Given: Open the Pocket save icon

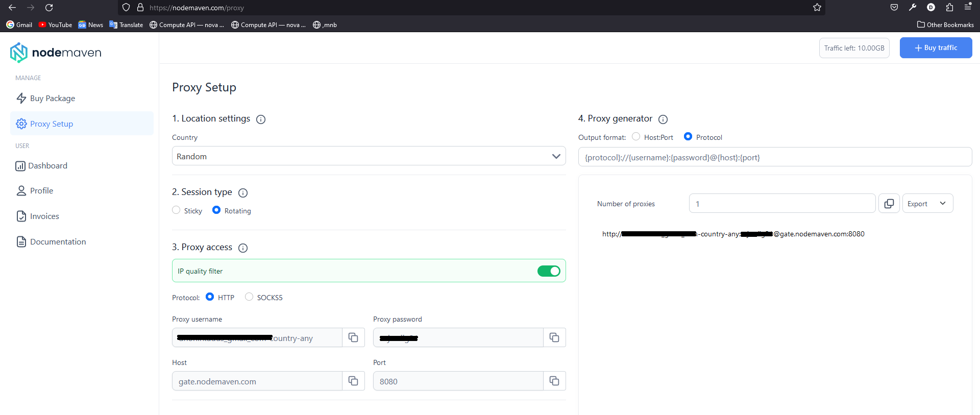Looking at the screenshot, I should (x=894, y=7).
